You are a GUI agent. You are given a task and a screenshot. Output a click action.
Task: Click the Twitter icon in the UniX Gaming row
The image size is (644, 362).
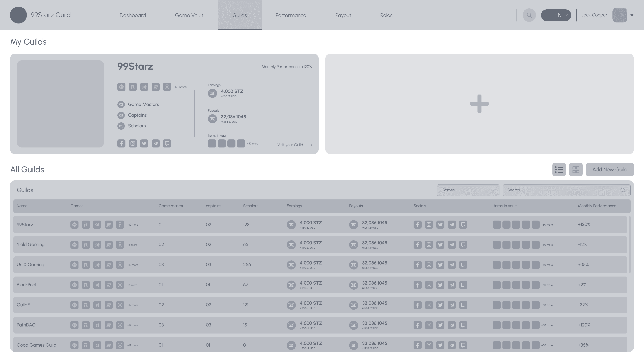(x=440, y=265)
